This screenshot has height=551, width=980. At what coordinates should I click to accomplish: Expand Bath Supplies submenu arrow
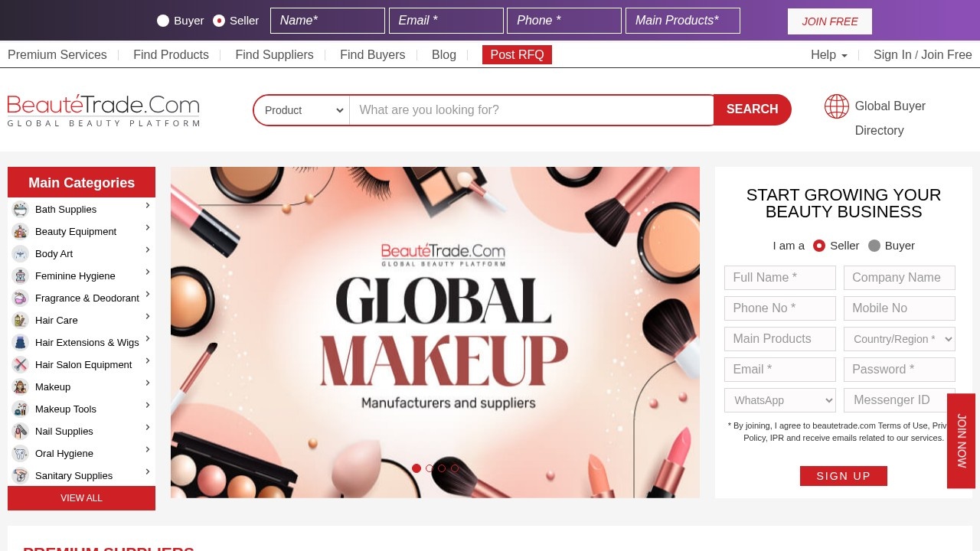pyautogui.click(x=148, y=205)
